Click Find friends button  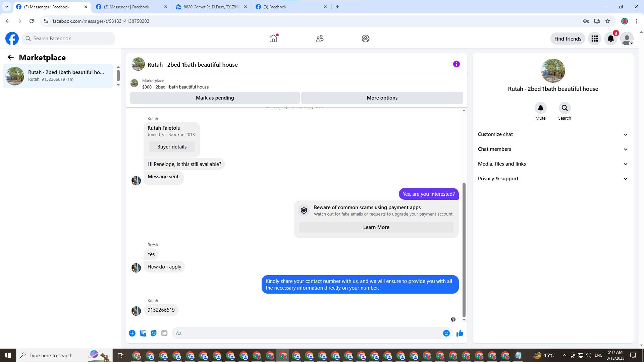point(568,39)
